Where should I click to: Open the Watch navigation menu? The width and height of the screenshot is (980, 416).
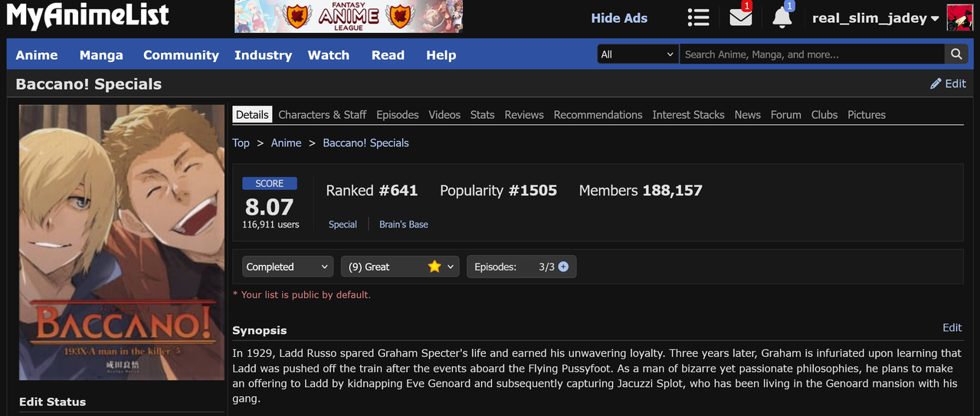click(329, 55)
